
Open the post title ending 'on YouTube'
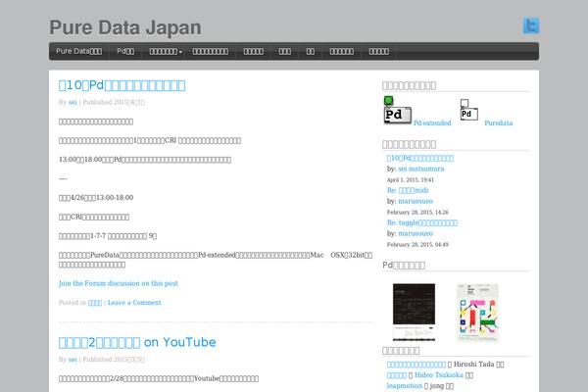pyautogui.click(x=137, y=342)
